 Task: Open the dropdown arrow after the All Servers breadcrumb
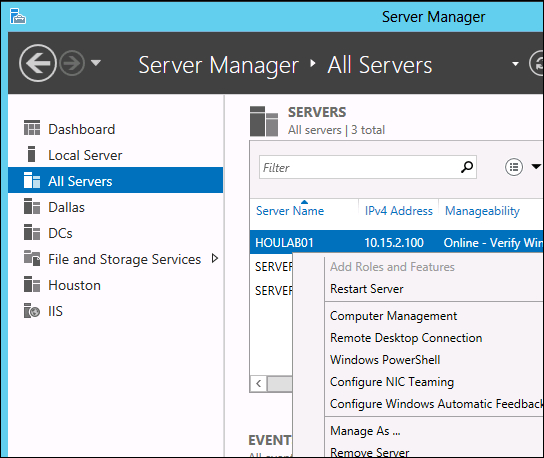(x=516, y=64)
